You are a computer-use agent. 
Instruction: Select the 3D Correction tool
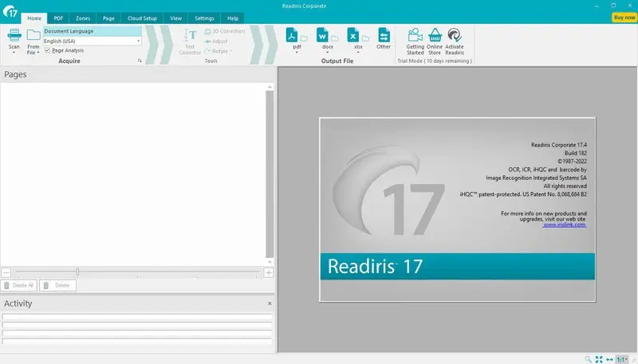225,31
